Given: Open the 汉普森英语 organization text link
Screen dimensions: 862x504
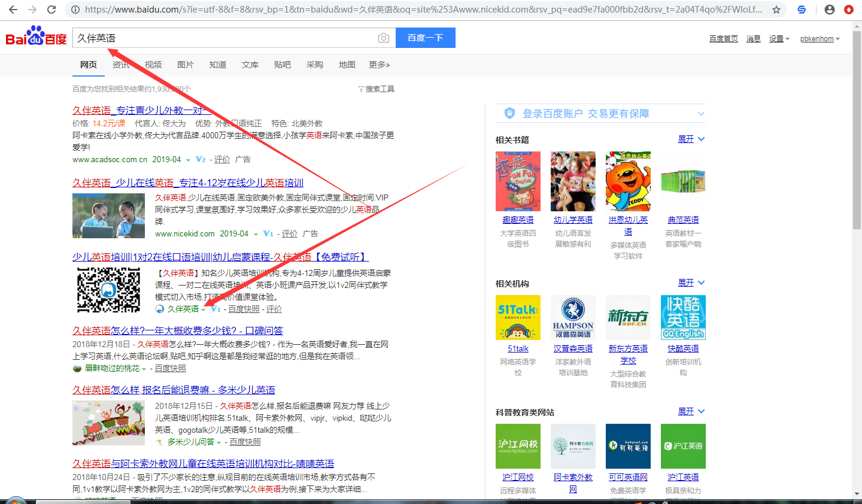Looking at the screenshot, I should (x=573, y=348).
